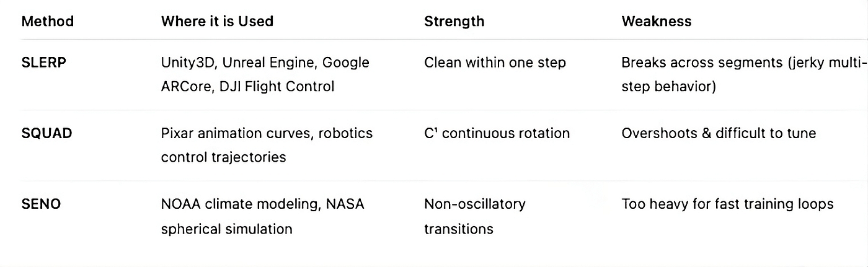This screenshot has height=267, width=868.
Task: Click the Weakness column header
Action: point(657,21)
